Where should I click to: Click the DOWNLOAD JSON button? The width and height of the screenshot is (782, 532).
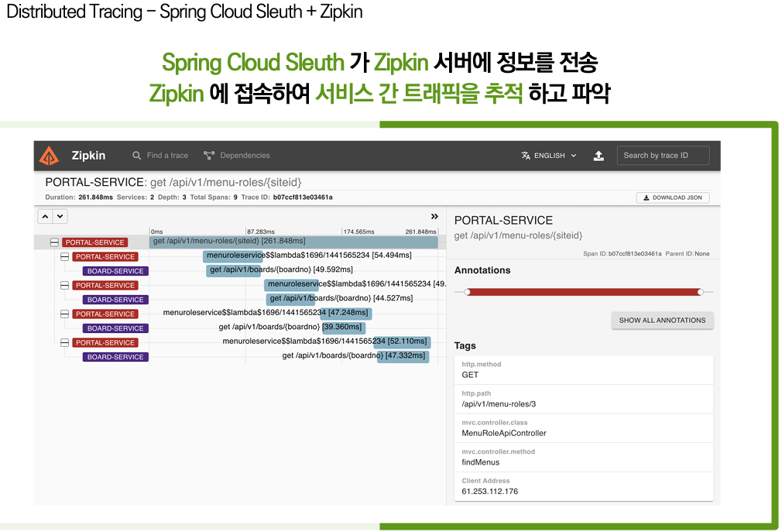673,197
